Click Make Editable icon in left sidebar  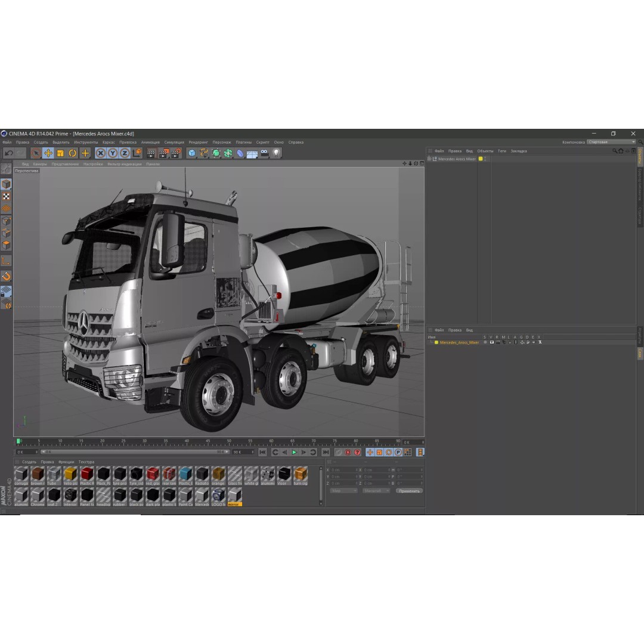pos(6,168)
